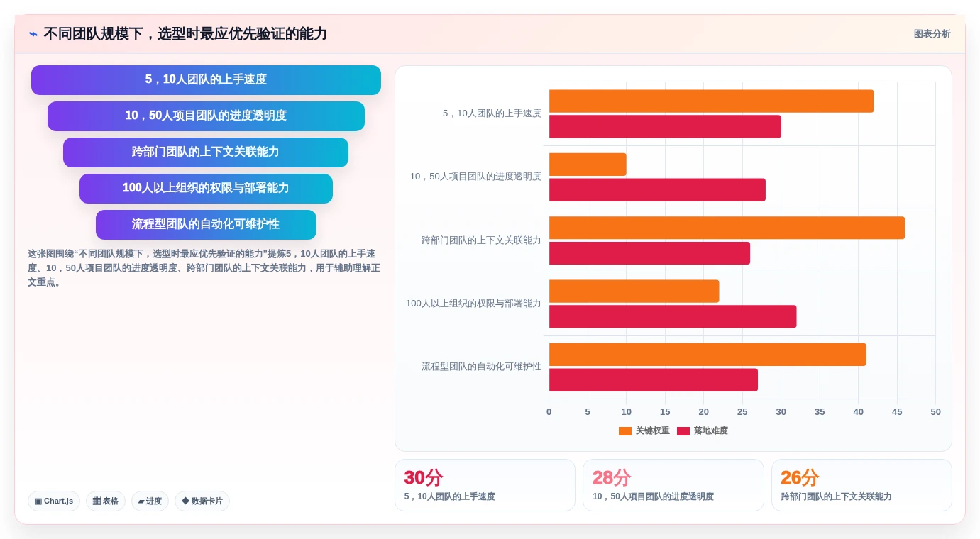Click orange bar for 5，10人团队的上手速度

coord(711,101)
